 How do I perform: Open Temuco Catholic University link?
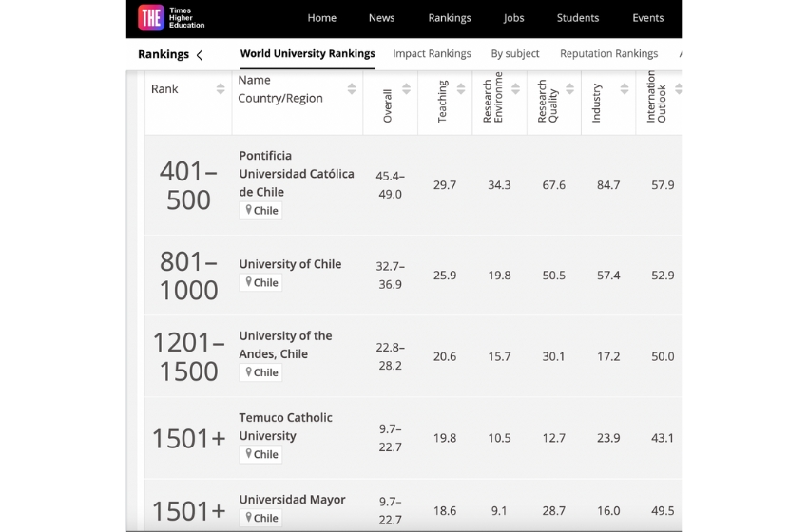tap(285, 427)
